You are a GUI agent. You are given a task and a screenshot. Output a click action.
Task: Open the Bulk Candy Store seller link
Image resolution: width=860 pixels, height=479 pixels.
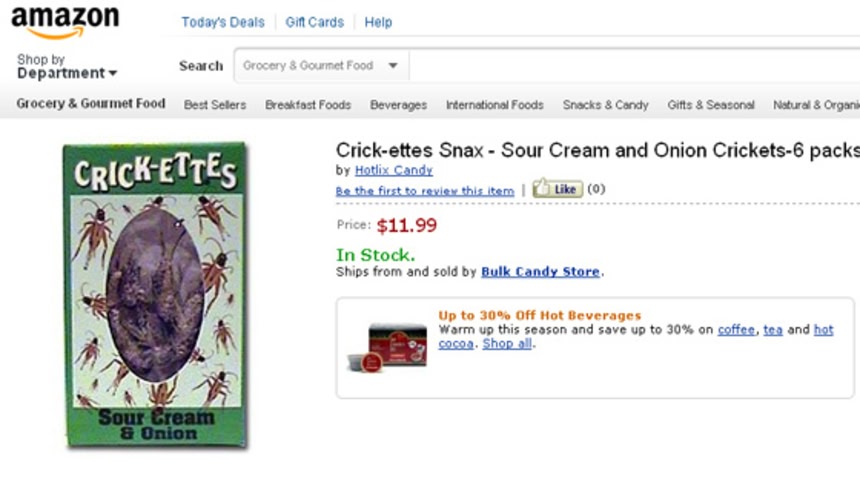coord(540,272)
